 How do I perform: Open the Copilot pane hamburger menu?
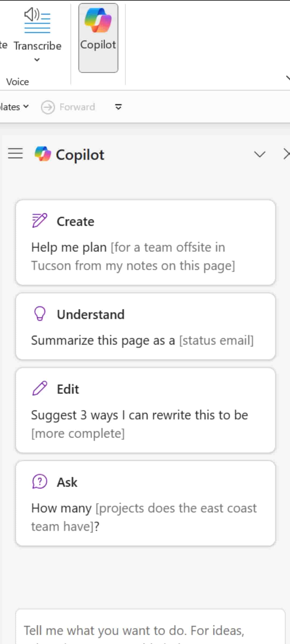coord(15,153)
